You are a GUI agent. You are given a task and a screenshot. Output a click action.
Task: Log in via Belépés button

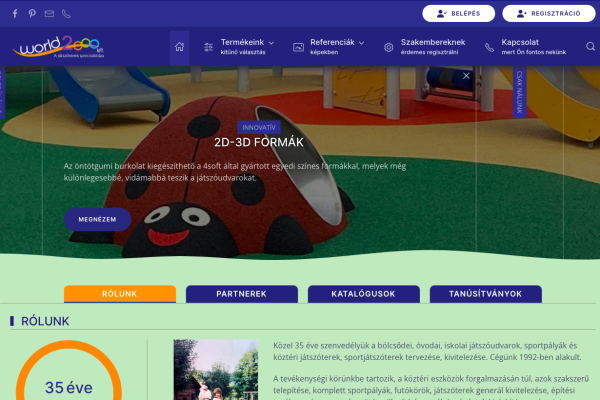click(458, 13)
